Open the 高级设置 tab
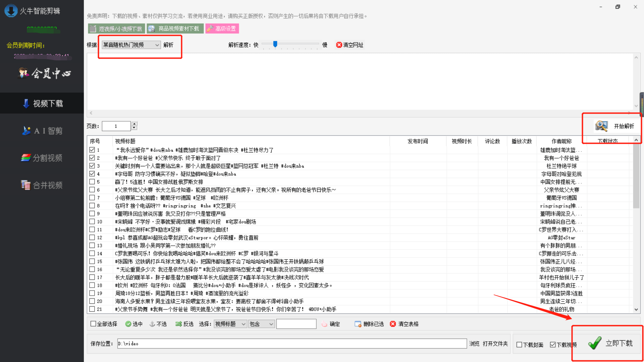 [222, 29]
